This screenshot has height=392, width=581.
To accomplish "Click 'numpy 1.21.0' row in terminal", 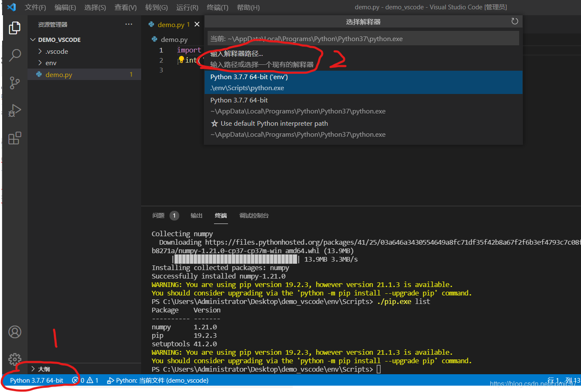I will 184,327.
